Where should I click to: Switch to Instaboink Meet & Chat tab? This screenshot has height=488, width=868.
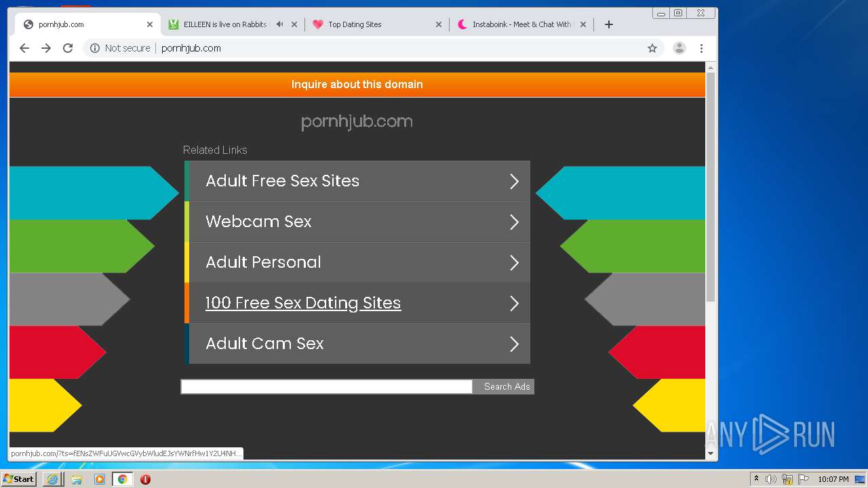click(x=521, y=24)
